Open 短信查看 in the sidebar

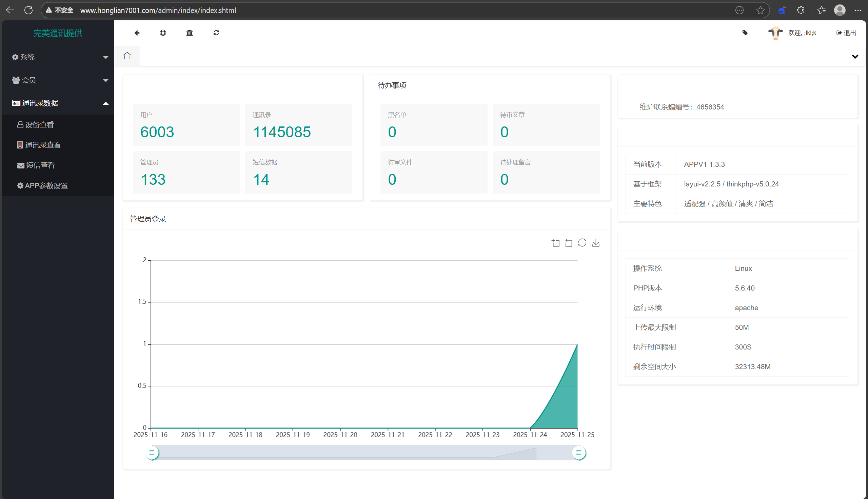click(x=40, y=165)
